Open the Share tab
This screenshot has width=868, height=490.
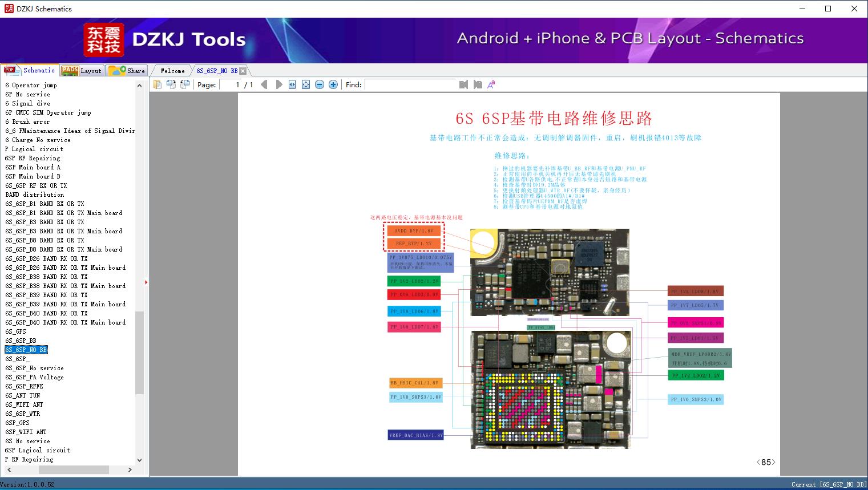(127, 71)
